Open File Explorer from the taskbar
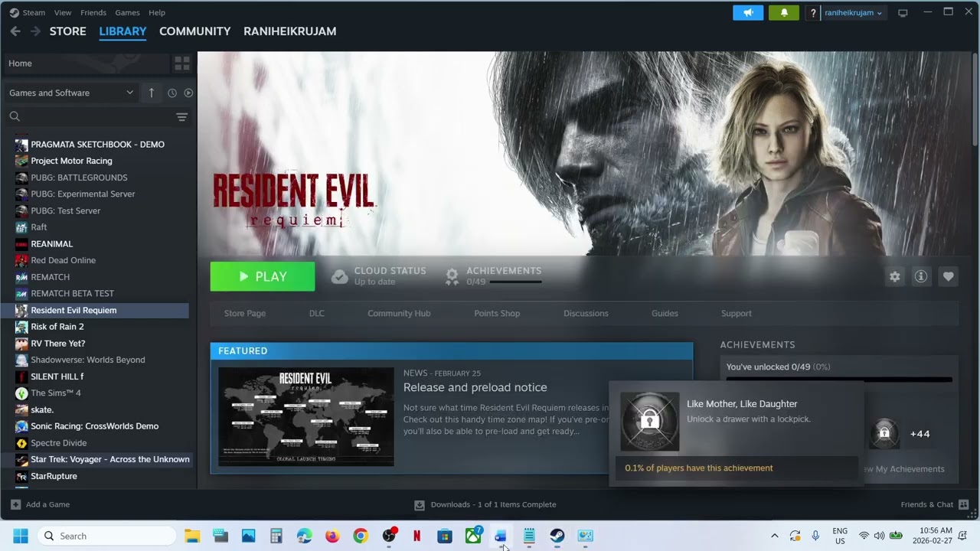The image size is (980, 551). (192, 536)
